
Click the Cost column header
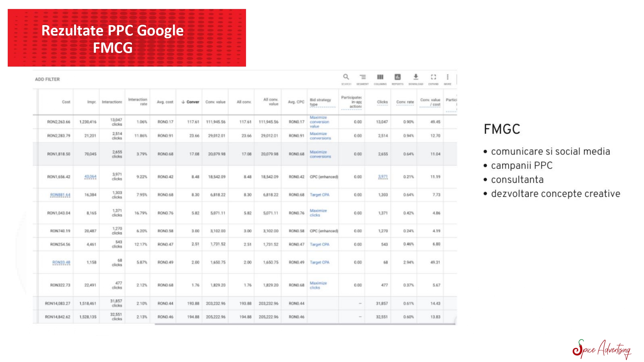coord(66,102)
